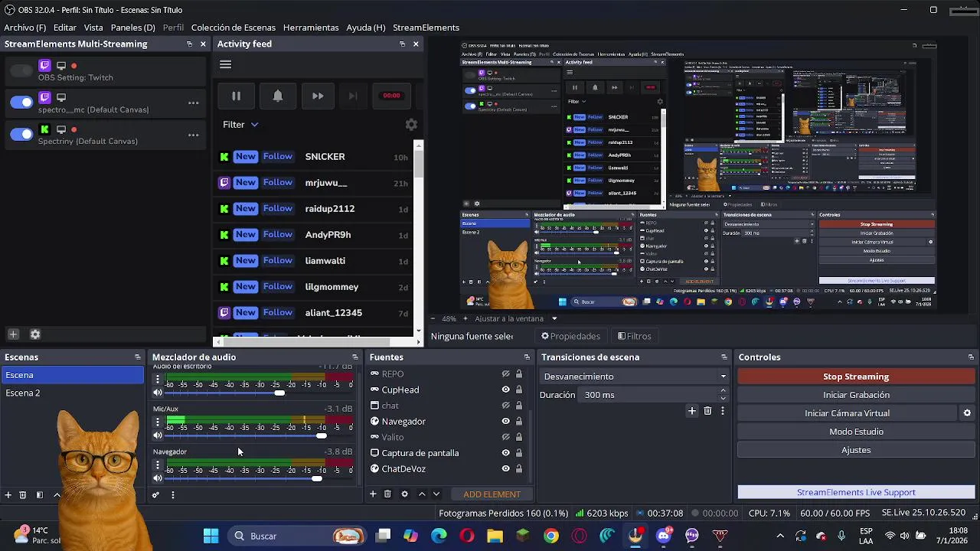The height and width of the screenshot is (551, 980).
Task: Skip alert with the fast-forward icon
Action: [x=318, y=96]
